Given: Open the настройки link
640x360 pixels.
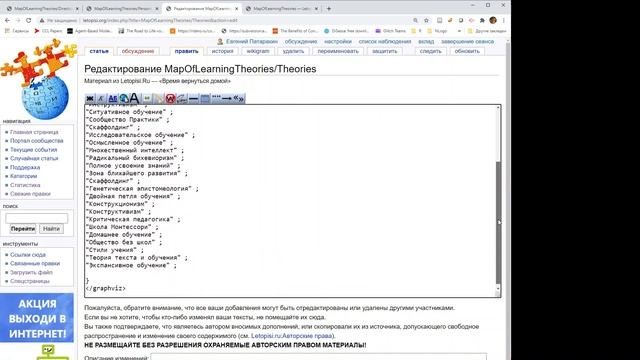Looking at the screenshot, I should point(338,41).
